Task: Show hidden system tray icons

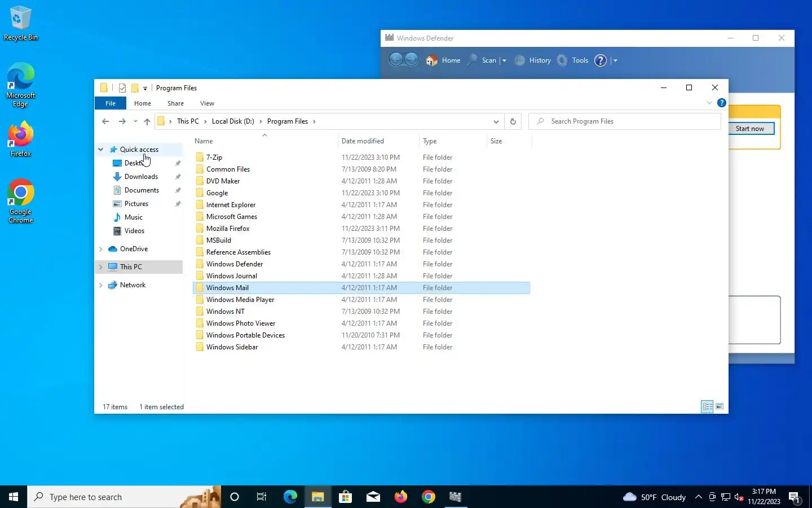Action: tap(698, 497)
